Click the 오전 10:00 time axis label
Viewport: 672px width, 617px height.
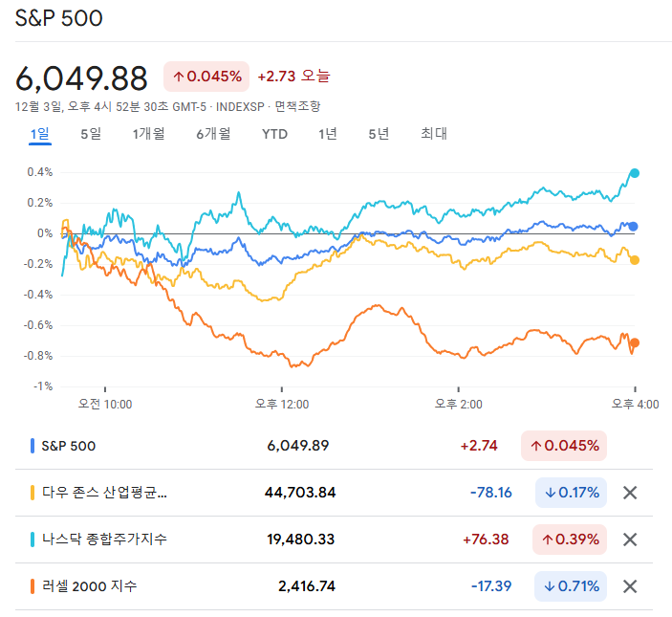105,404
